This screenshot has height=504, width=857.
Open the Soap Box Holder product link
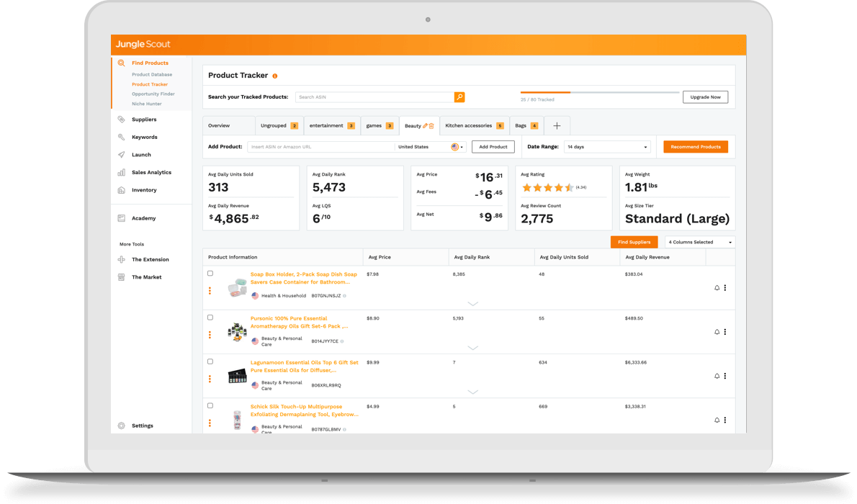coord(303,278)
